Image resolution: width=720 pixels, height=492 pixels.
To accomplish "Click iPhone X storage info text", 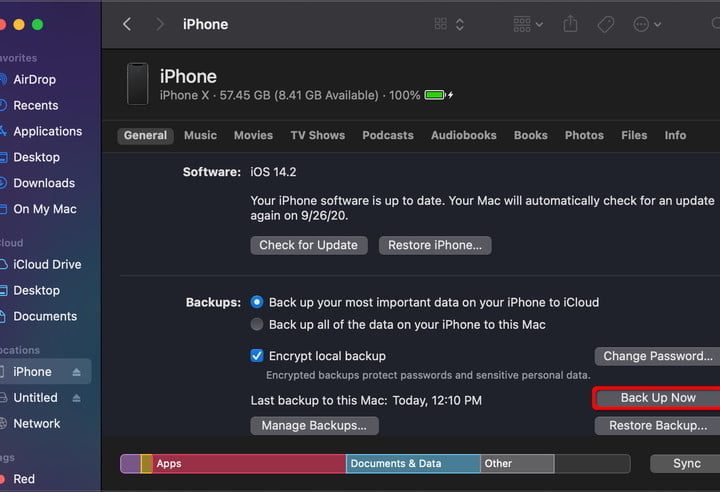I will 290,95.
